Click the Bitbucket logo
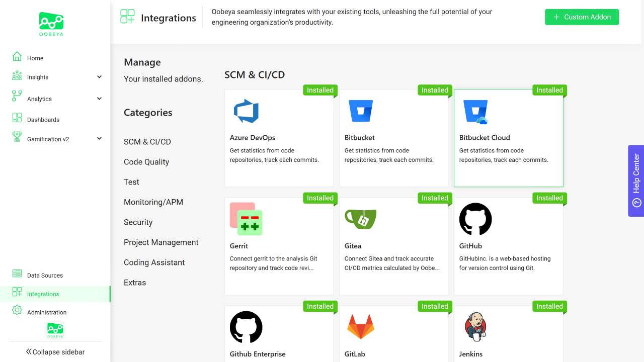Image resolution: width=644 pixels, height=362 pixels. click(x=361, y=111)
